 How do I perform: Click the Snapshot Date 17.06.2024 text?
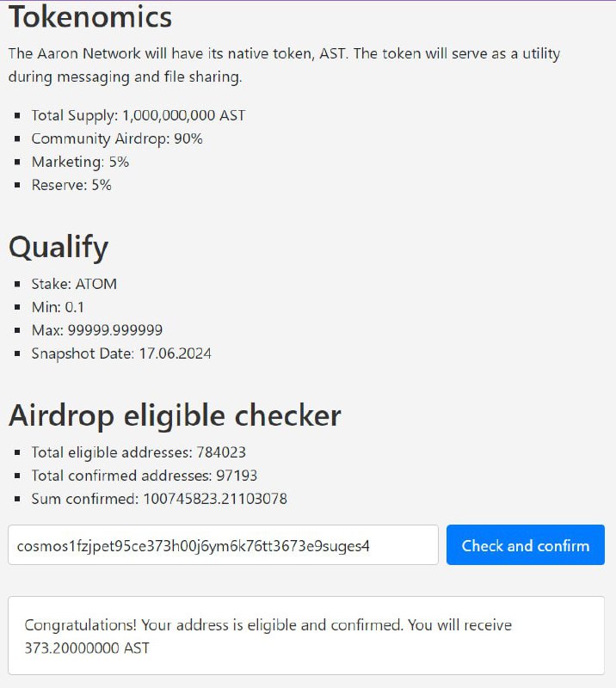[121, 353]
